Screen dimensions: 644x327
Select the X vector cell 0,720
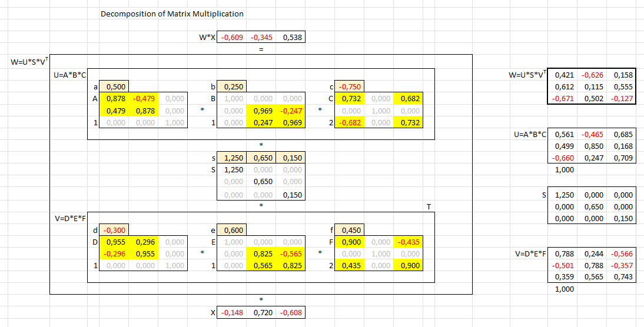(261, 313)
